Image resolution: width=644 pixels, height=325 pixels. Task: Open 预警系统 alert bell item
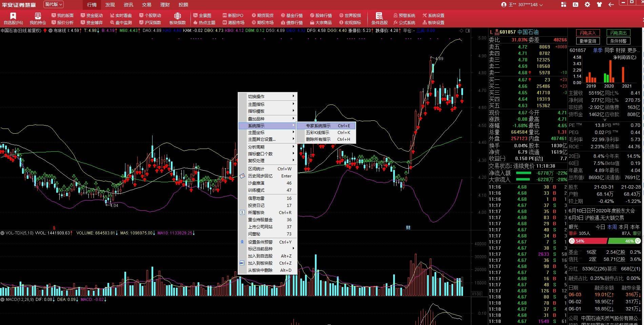404,15
